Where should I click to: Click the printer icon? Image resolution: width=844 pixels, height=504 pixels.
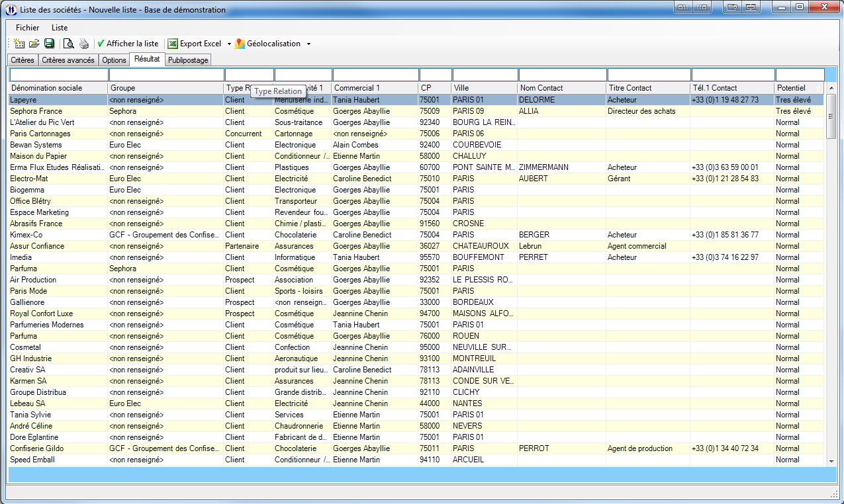pos(84,44)
